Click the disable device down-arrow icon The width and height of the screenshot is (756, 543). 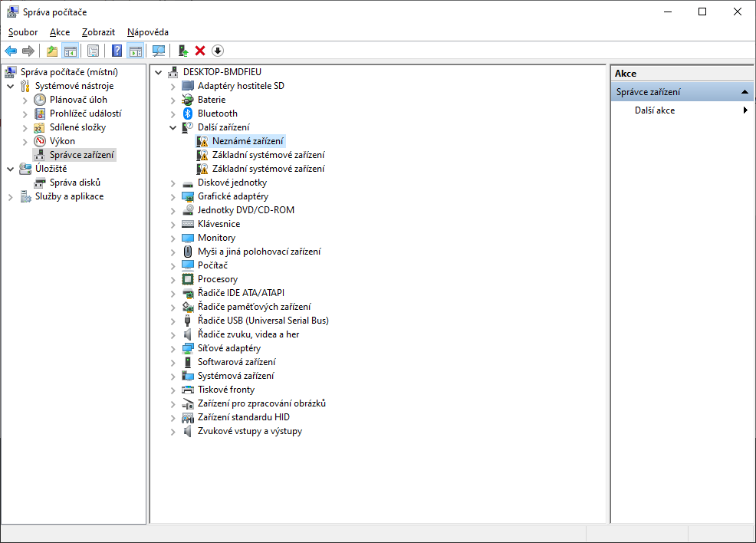click(x=218, y=51)
